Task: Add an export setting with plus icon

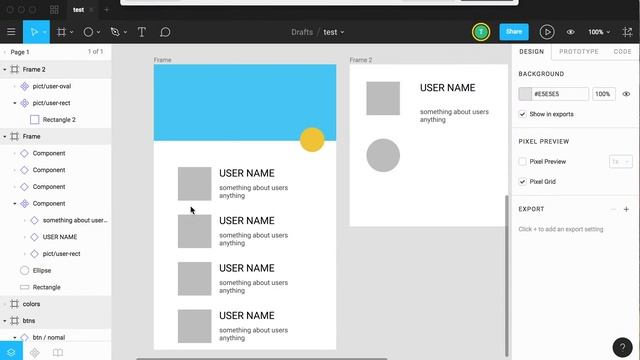Action: coord(626,209)
